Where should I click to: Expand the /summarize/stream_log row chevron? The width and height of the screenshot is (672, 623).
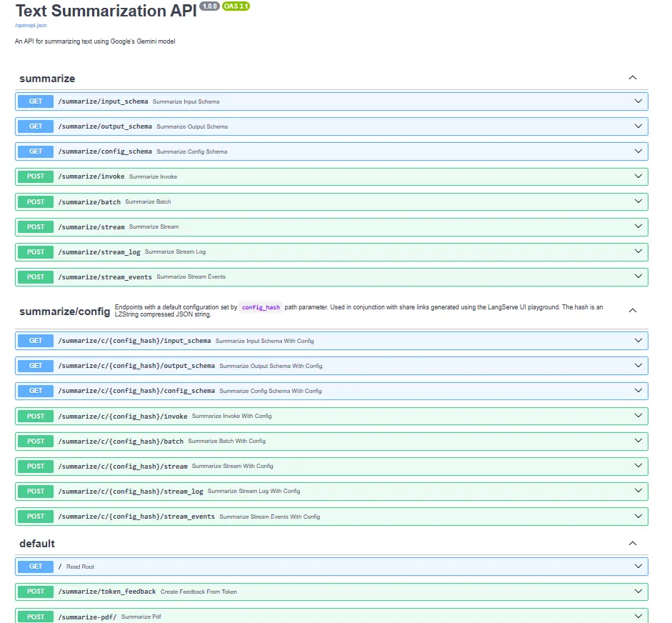pos(638,251)
